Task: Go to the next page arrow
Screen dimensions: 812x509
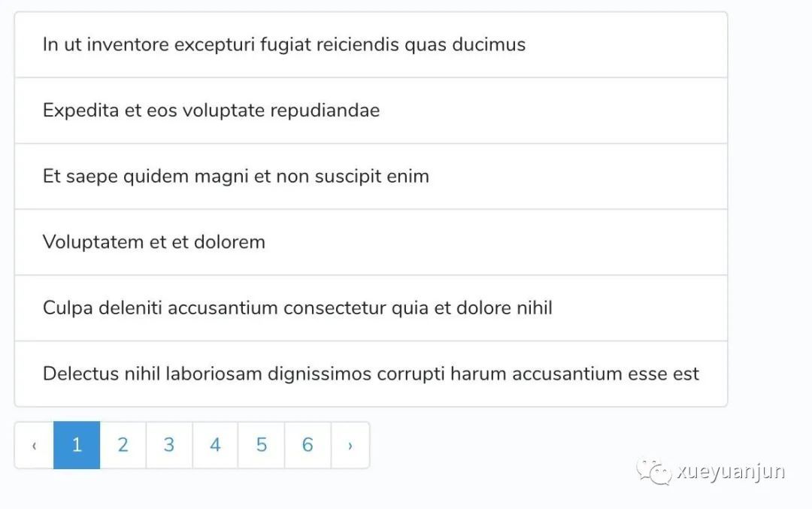Action: tap(350, 445)
